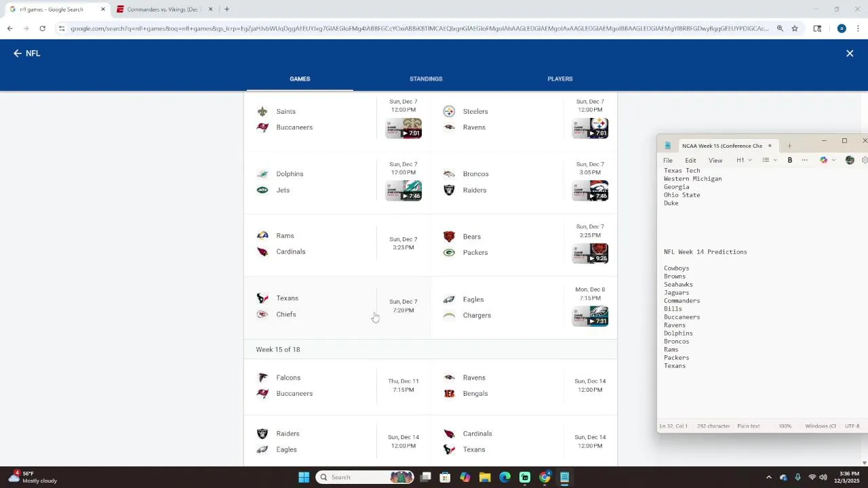Open the Notepad File menu
The height and width of the screenshot is (488, 868).
[x=668, y=161]
